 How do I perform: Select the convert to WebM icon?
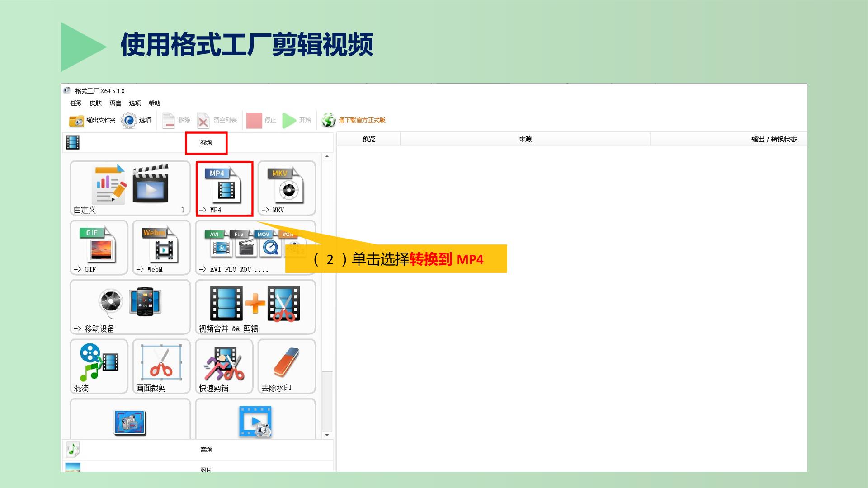pos(161,248)
